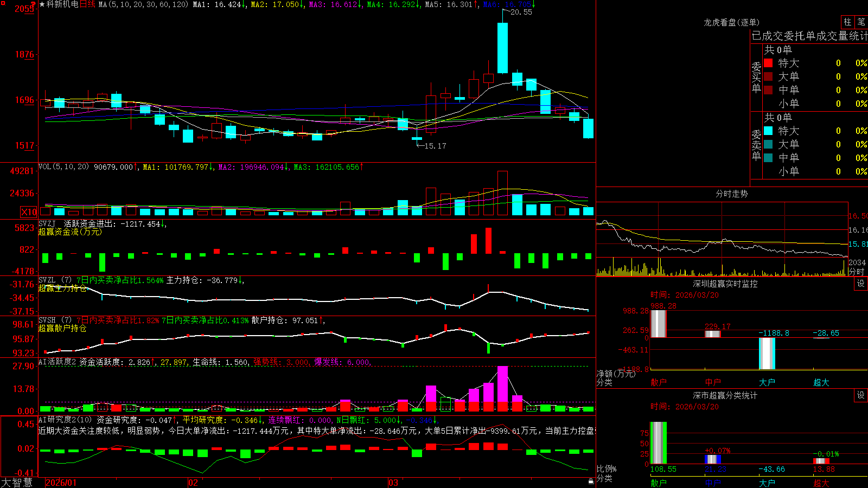Click 中户 label in 深市超赢分类统计 chart

point(713,483)
